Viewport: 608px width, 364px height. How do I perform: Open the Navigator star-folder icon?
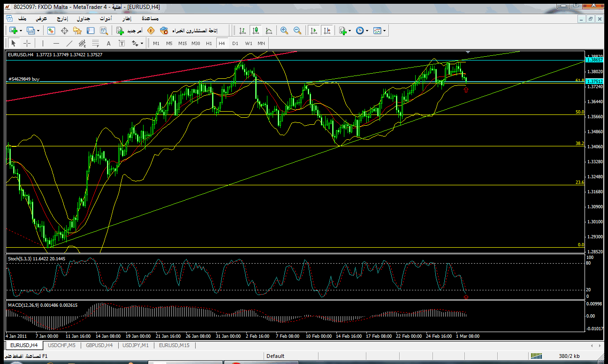coord(77,30)
